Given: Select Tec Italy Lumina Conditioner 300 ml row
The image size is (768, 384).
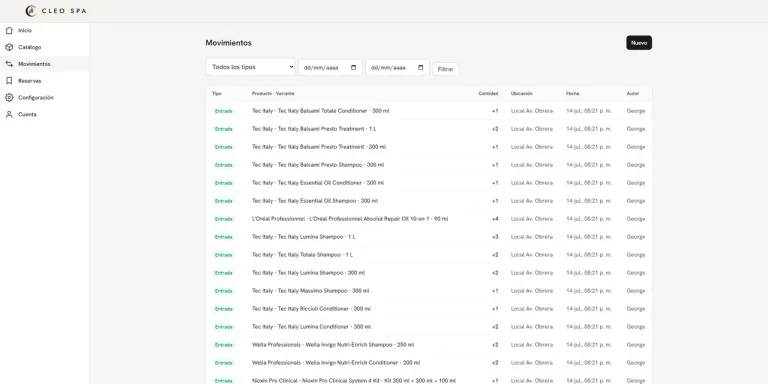Looking at the screenshot, I should point(429,327).
